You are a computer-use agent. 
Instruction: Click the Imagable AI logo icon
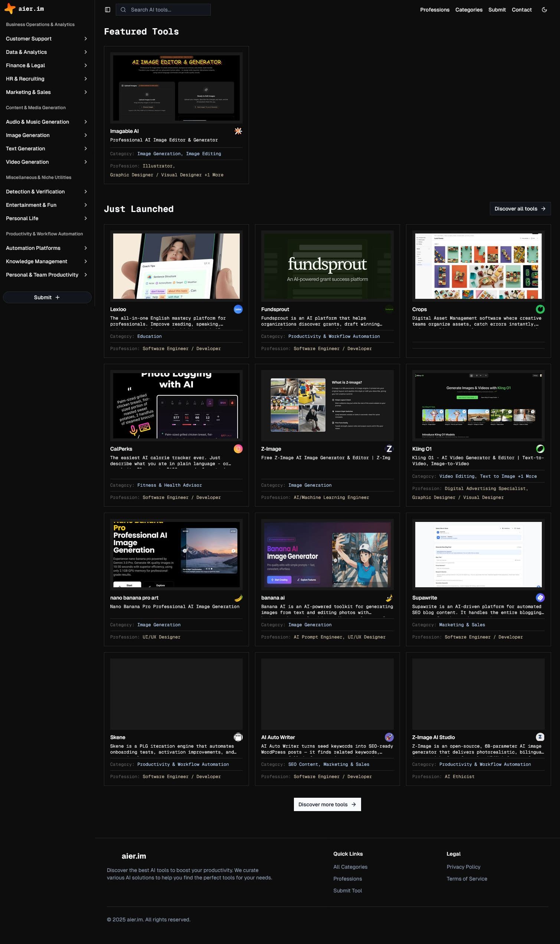pyautogui.click(x=238, y=131)
